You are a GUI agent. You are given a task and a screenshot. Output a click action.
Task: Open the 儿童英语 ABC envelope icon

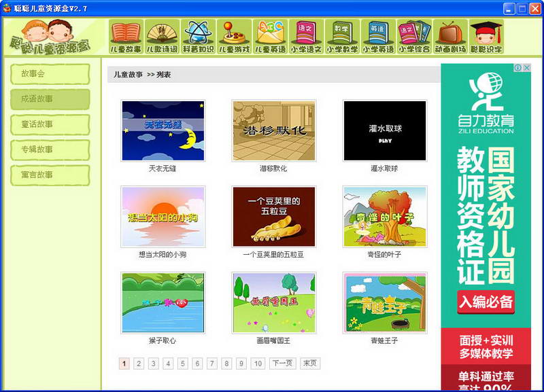click(x=270, y=37)
